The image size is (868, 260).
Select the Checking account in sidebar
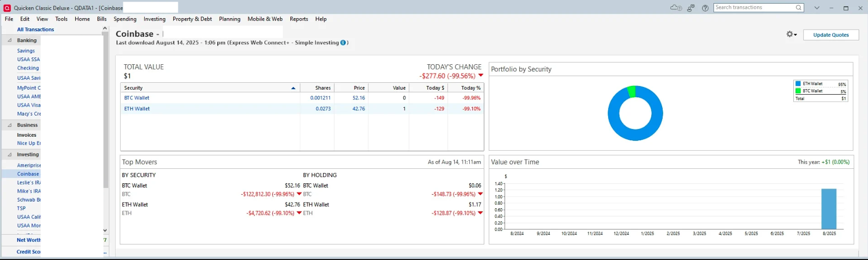[28, 68]
